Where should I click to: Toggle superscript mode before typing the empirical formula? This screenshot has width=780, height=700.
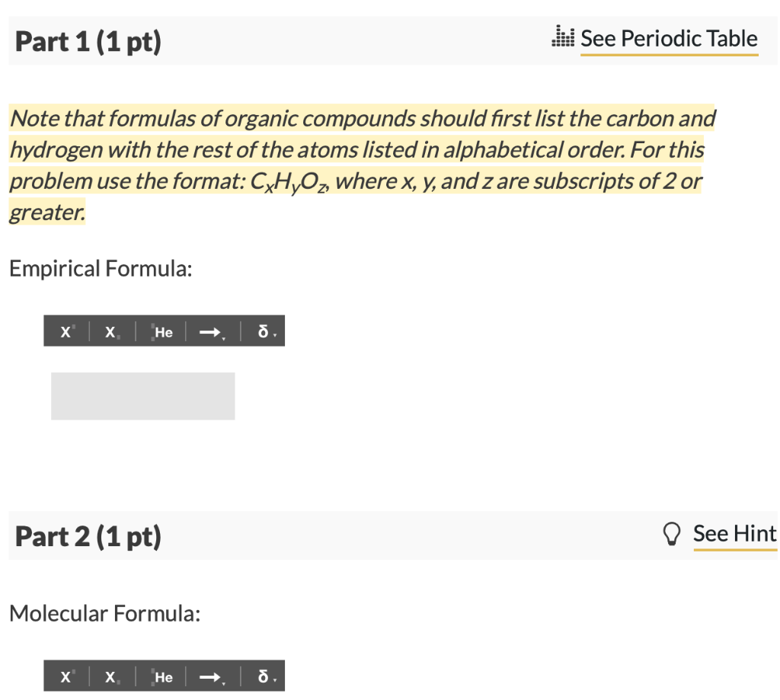[65, 331]
